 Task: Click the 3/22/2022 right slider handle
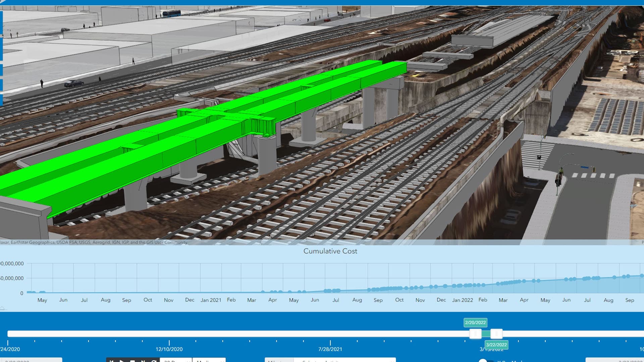pyautogui.click(x=496, y=334)
